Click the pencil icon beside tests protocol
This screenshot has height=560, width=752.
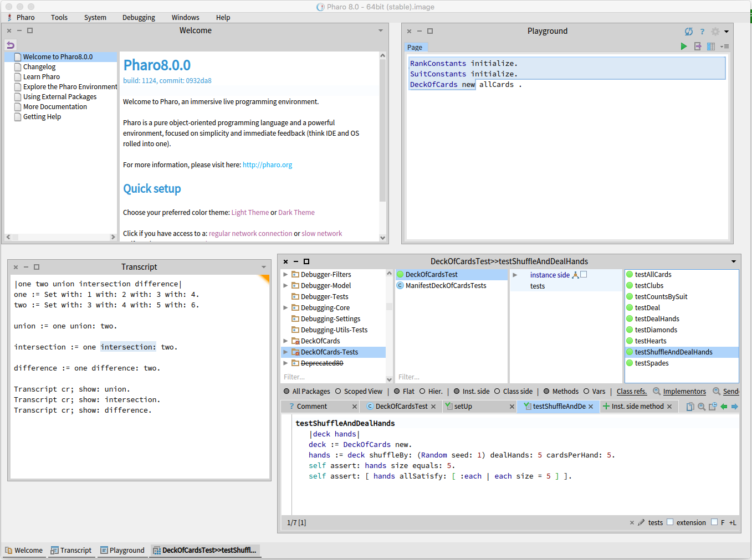(x=641, y=522)
